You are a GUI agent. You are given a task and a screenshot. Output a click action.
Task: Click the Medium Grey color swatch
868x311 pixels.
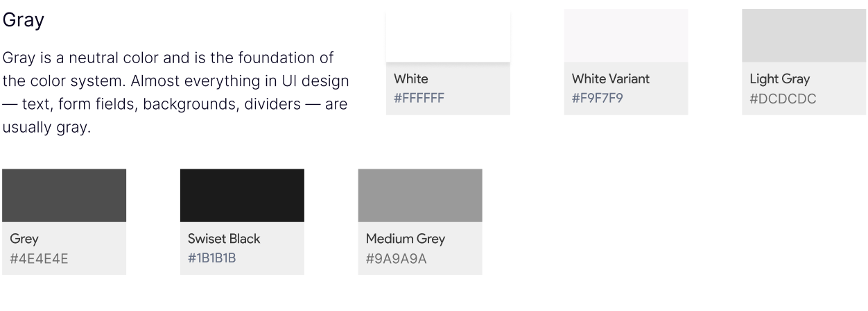click(x=420, y=195)
